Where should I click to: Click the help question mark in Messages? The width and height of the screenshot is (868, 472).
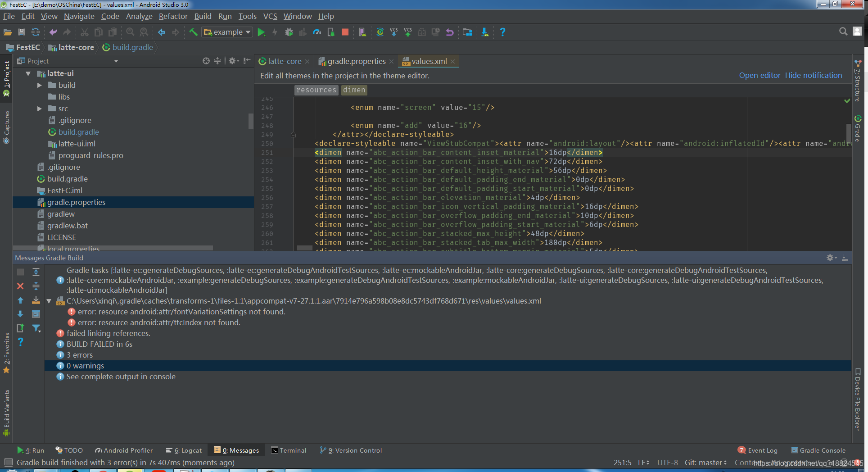[20, 342]
